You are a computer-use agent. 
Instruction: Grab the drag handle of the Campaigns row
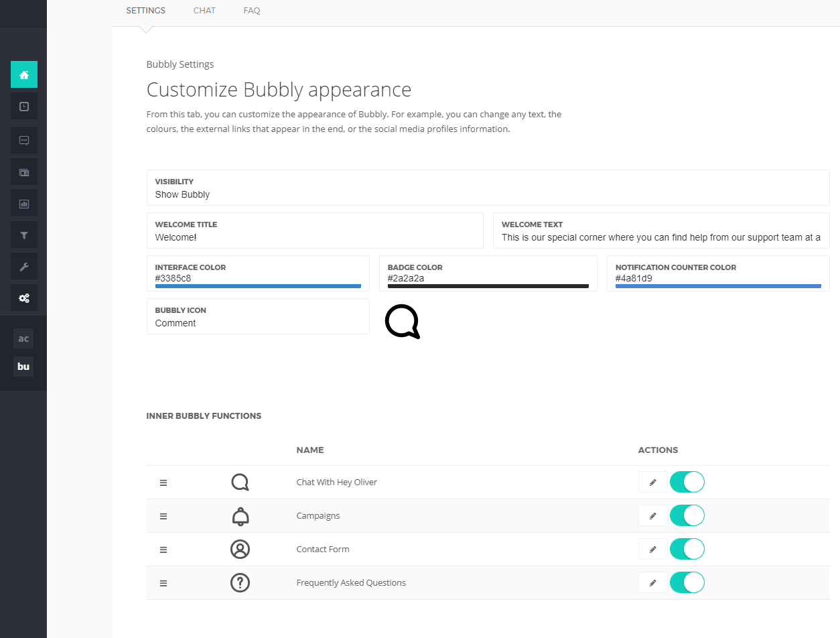163,516
